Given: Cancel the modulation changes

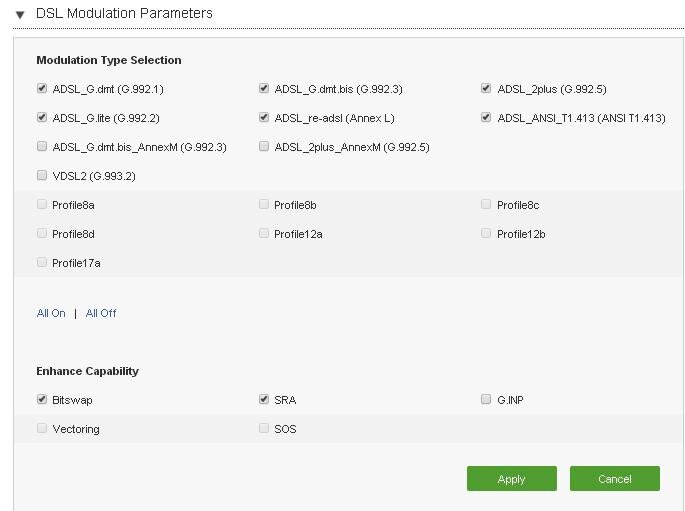Looking at the screenshot, I should tap(615, 479).
